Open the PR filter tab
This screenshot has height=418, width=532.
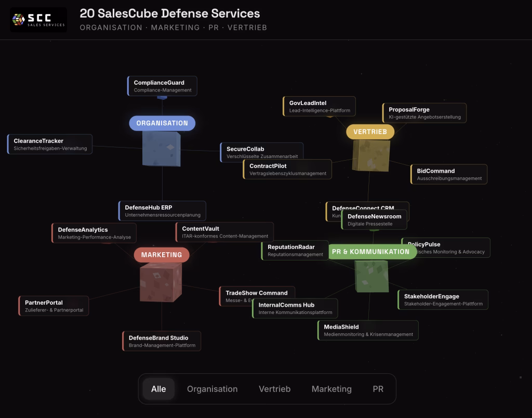pyautogui.click(x=378, y=389)
